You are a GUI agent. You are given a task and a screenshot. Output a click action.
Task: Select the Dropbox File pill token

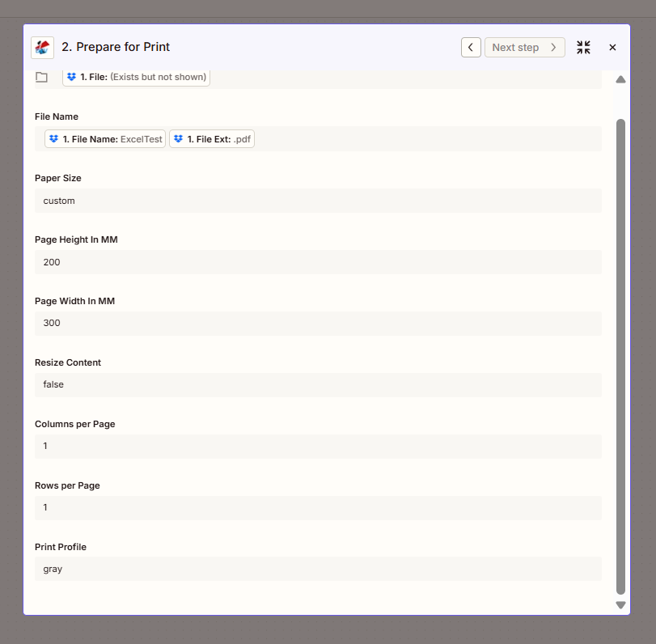click(x=136, y=78)
